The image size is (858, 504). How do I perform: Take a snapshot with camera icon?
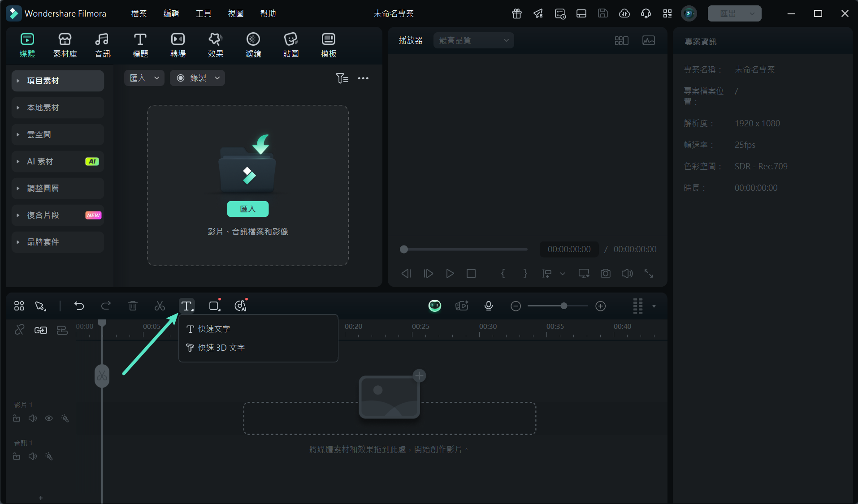point(606,273)
